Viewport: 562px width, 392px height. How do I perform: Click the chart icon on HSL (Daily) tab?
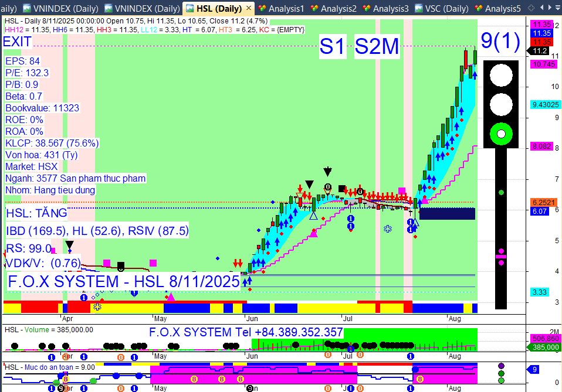(x=190, y=8)
